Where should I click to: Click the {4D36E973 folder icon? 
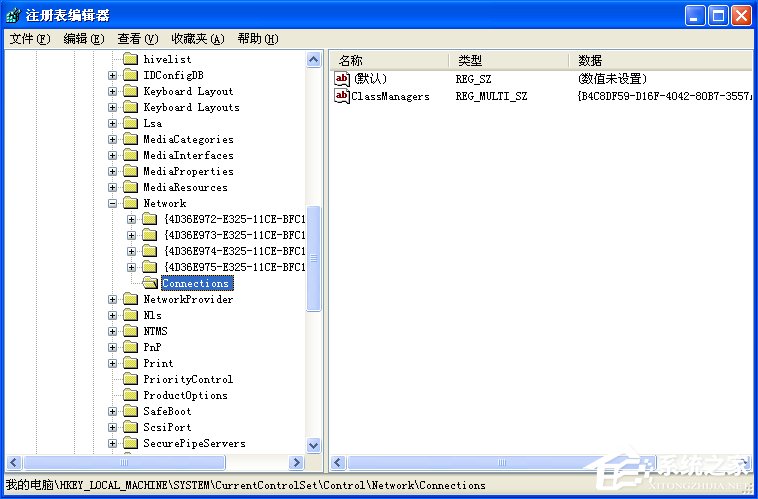(149, 235)
